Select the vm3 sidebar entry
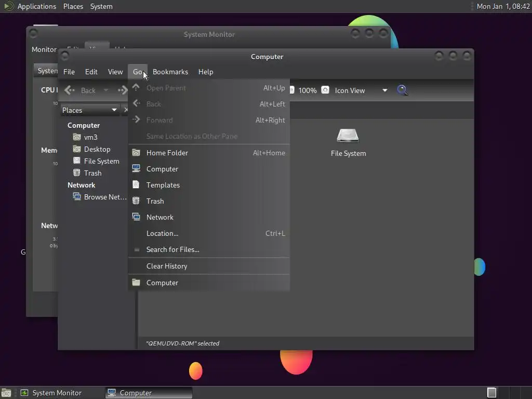The height and width of the screenshot is (399, 532). click(90, 137)
